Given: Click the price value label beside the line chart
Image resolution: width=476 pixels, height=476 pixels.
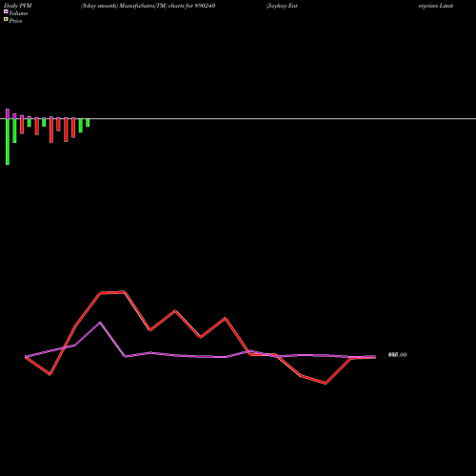Looking at the screenshot, I should pos(397,355).
